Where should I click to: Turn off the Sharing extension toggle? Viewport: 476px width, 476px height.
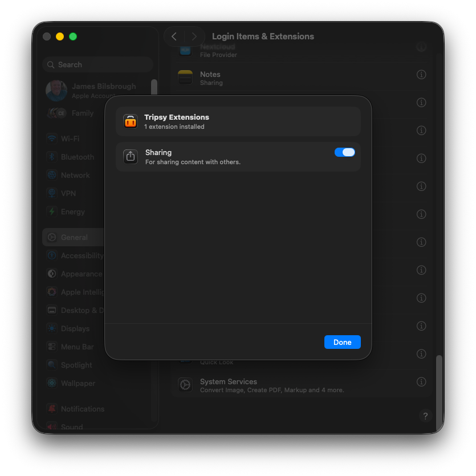click(x=344, y=152)
